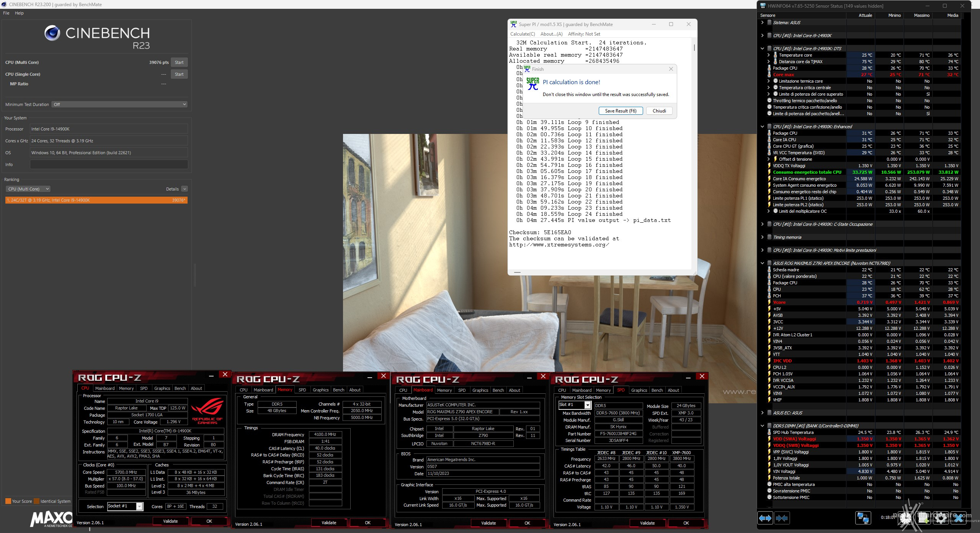Click Super PI title bar icon
This screenshot has height=533, width=980.
point(513,24)
